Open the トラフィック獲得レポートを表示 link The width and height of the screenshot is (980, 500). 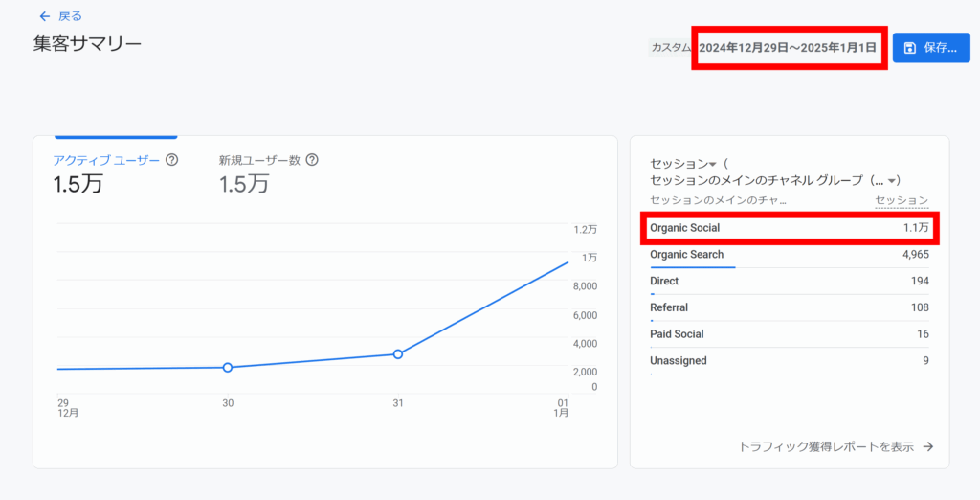(x=835, y=446)
